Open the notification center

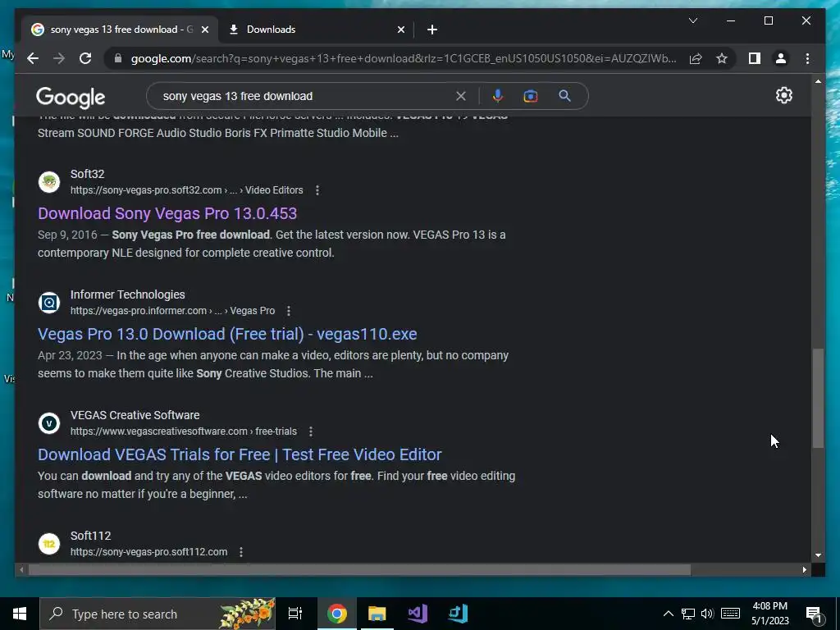(814, 614)
